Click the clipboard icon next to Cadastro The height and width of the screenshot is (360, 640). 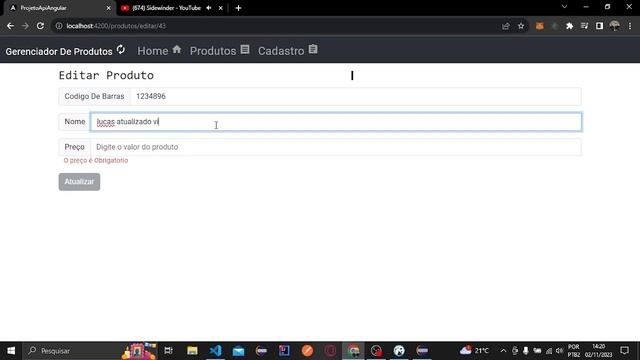[313, 50]
